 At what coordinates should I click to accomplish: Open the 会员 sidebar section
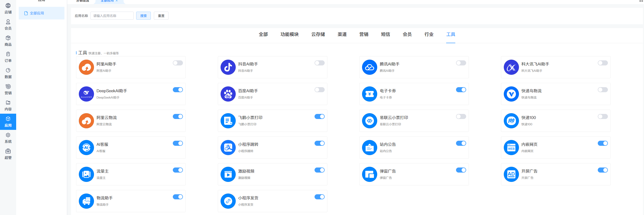coord(8,25)
